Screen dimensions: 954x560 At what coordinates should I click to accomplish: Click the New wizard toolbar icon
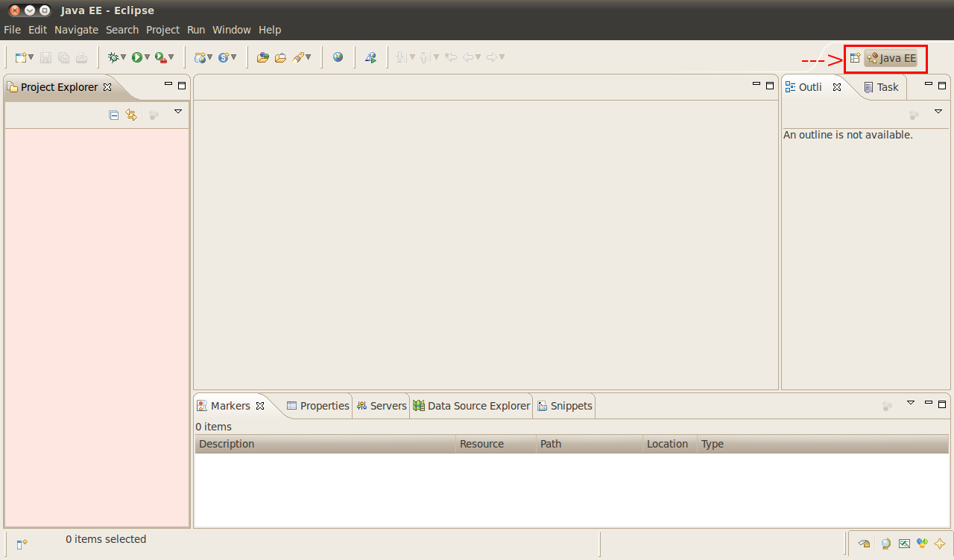click(21, 57)
